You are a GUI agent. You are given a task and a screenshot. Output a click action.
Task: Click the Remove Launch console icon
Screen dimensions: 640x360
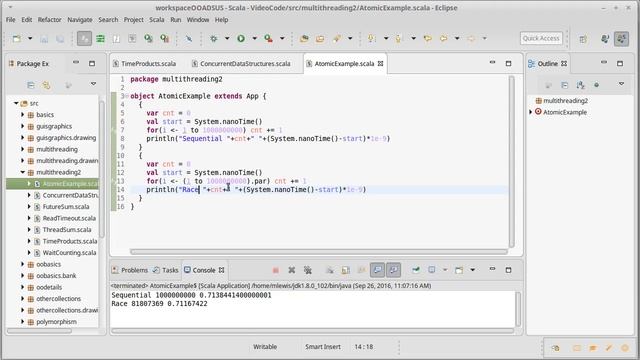(x=291, y=270)
